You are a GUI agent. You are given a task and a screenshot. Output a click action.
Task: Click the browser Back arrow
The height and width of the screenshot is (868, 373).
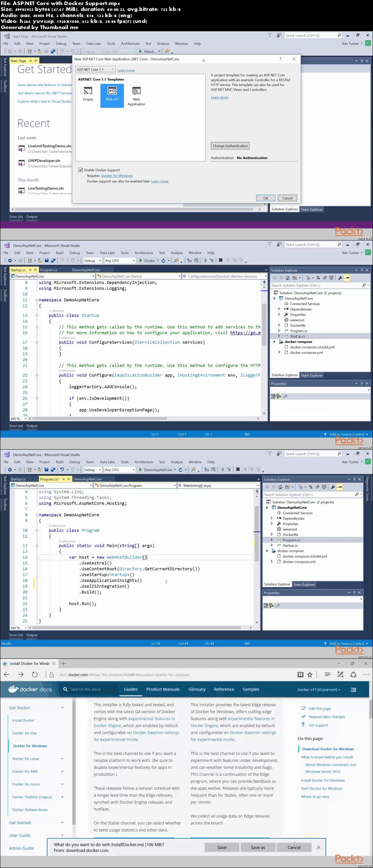(x=7, y=674)
